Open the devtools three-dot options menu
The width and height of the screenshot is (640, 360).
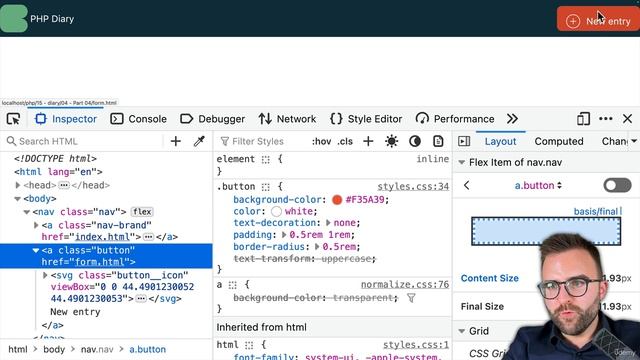click(605, 119)
